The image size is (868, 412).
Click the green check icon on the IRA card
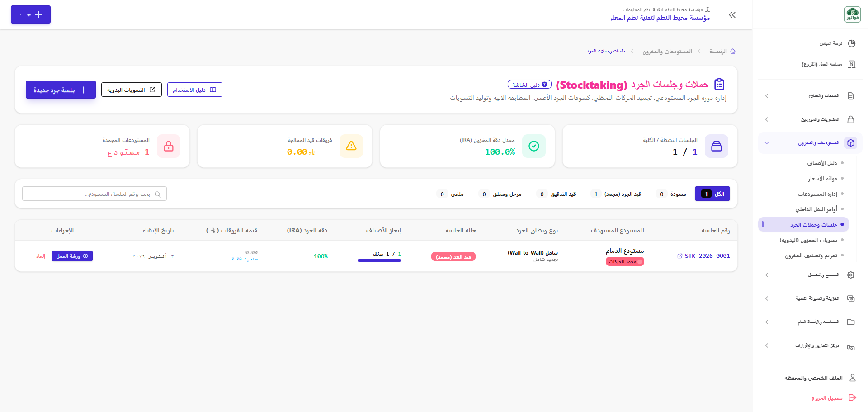point(534,146)
